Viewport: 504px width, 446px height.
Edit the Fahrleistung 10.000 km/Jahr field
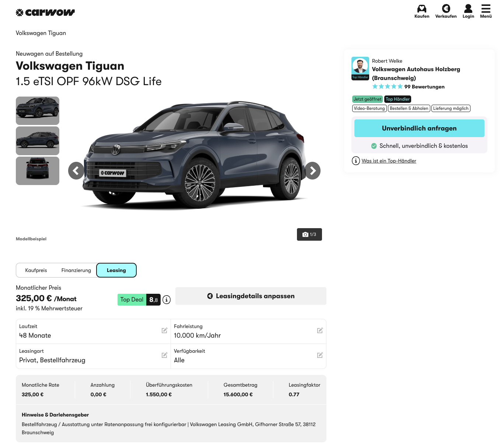click(320, 331)
